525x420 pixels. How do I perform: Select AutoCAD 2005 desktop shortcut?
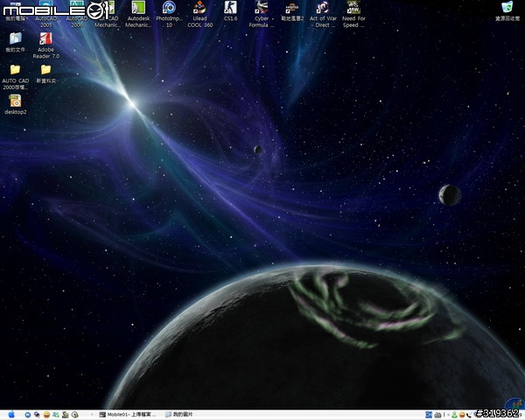point(46,14)
